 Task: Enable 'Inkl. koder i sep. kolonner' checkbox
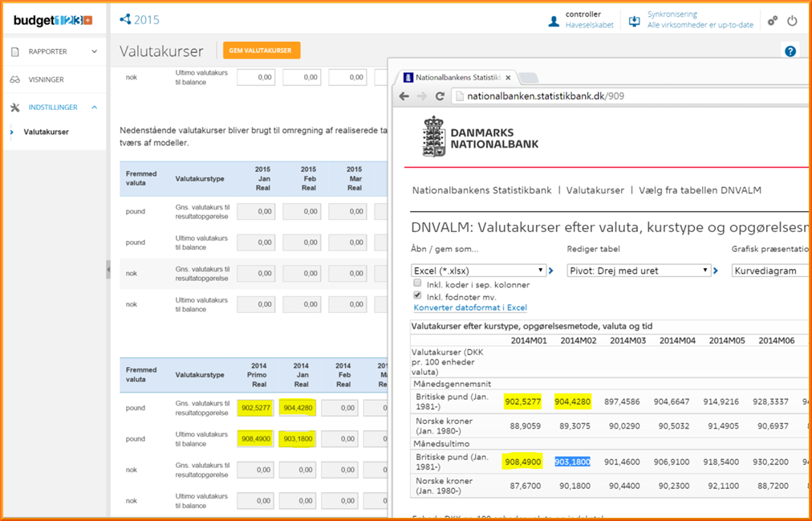pos(417,283)
